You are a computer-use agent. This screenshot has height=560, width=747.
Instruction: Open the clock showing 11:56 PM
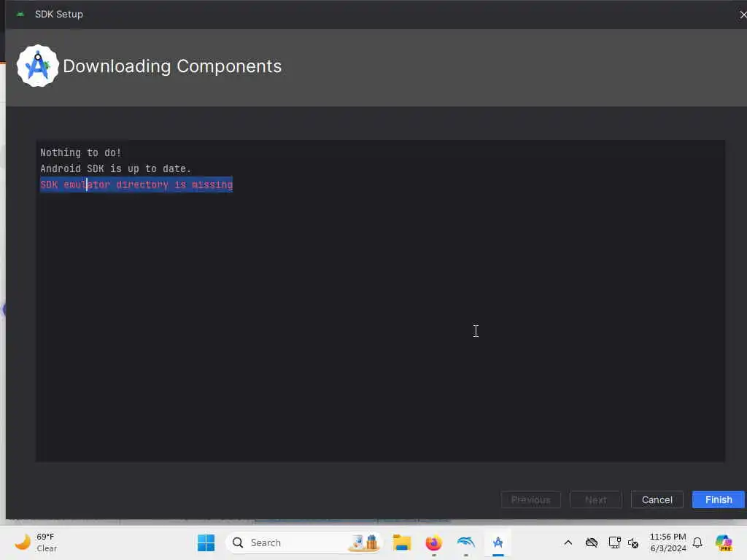(x=668, y=542)
